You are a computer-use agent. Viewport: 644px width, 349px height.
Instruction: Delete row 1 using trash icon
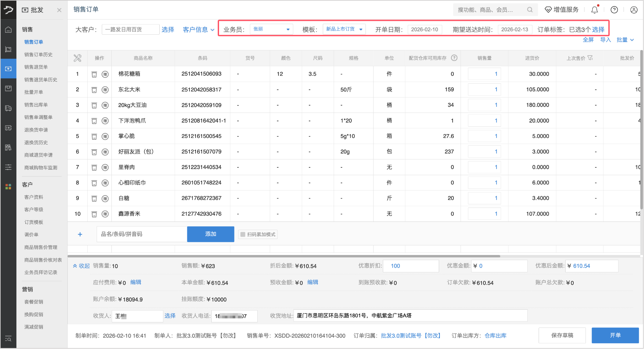(94, 74)
